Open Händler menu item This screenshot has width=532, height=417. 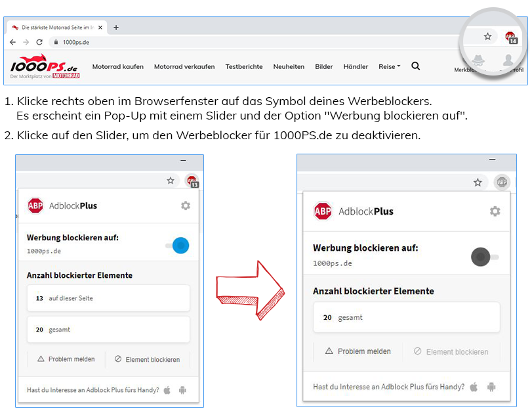(356, 66)
